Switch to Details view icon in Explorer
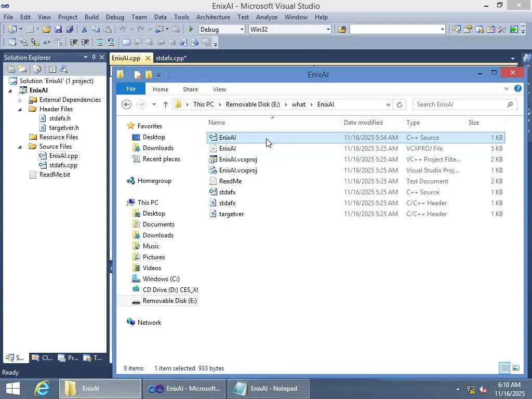The image size is (532, 399). tap(504, 368)
